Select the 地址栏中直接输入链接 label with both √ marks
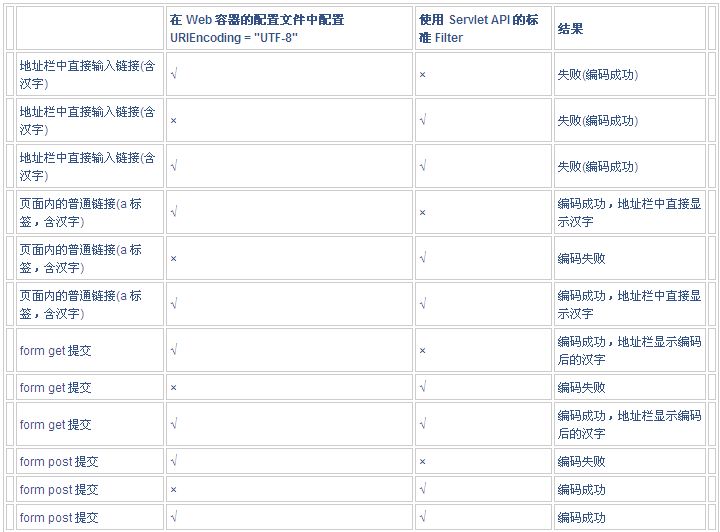720x532 pixels. (88, 166)
